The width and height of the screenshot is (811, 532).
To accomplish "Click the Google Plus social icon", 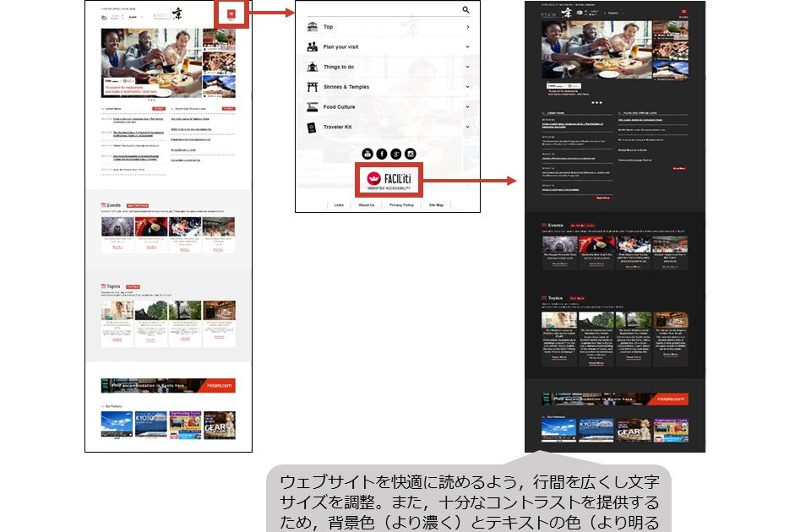I will [x=396, y=154].
